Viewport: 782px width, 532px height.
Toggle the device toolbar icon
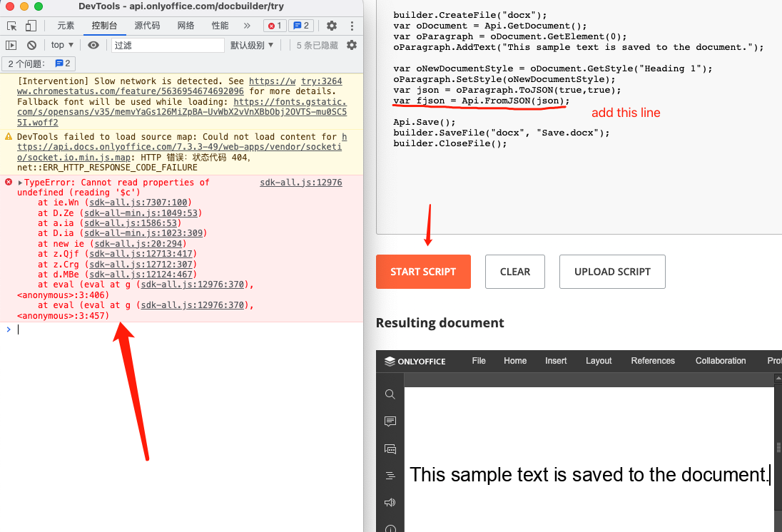click(x=31, y=26)
